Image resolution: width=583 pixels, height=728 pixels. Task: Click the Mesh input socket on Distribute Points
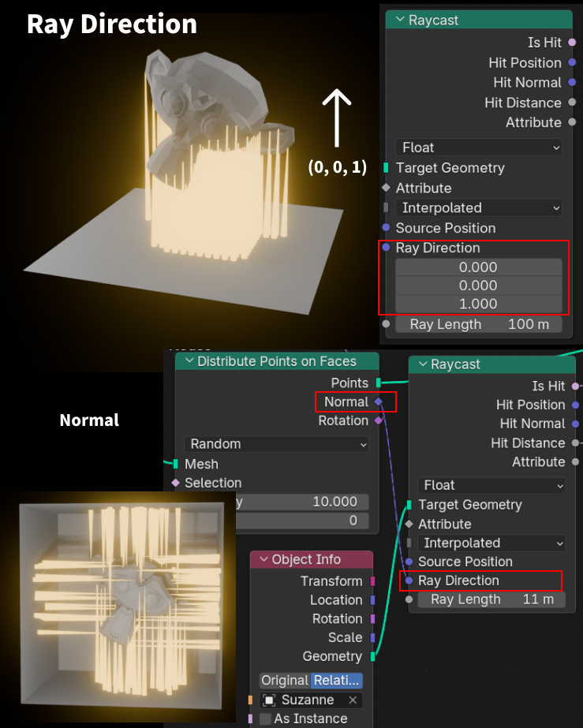pos(175,465)
